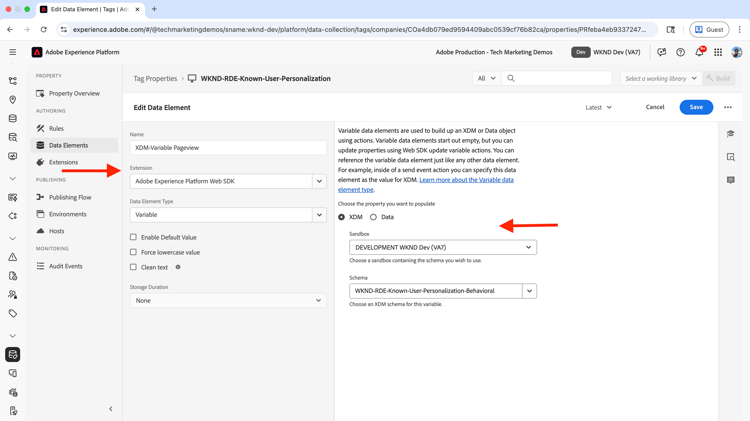Image resolution: width=750 pixels, height=421 pixels.
Task: Open the hamburger navigation menu
Action: [12, 52]
